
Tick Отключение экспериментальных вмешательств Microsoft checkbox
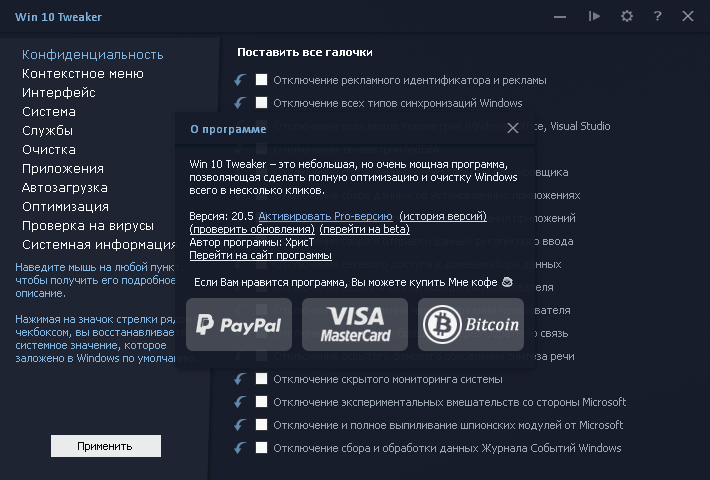(261, 402)
